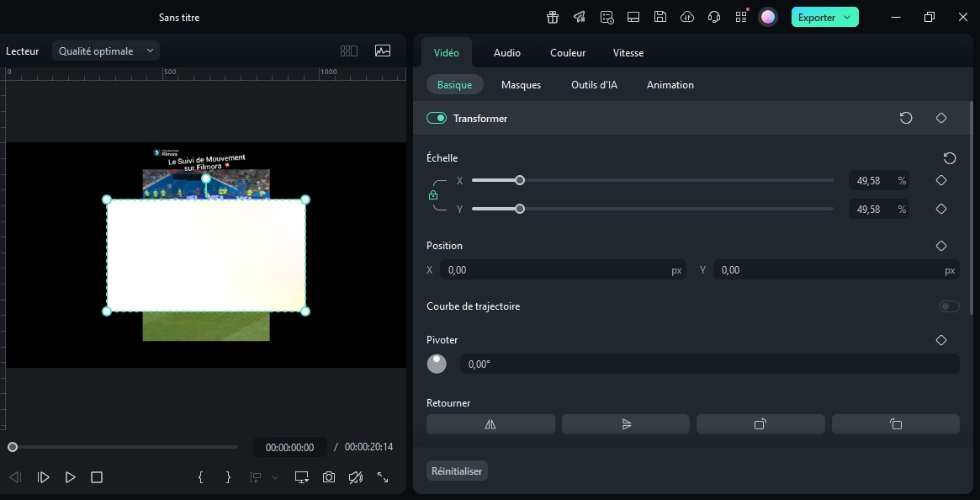Click the Exporter button

pos(825,17)
